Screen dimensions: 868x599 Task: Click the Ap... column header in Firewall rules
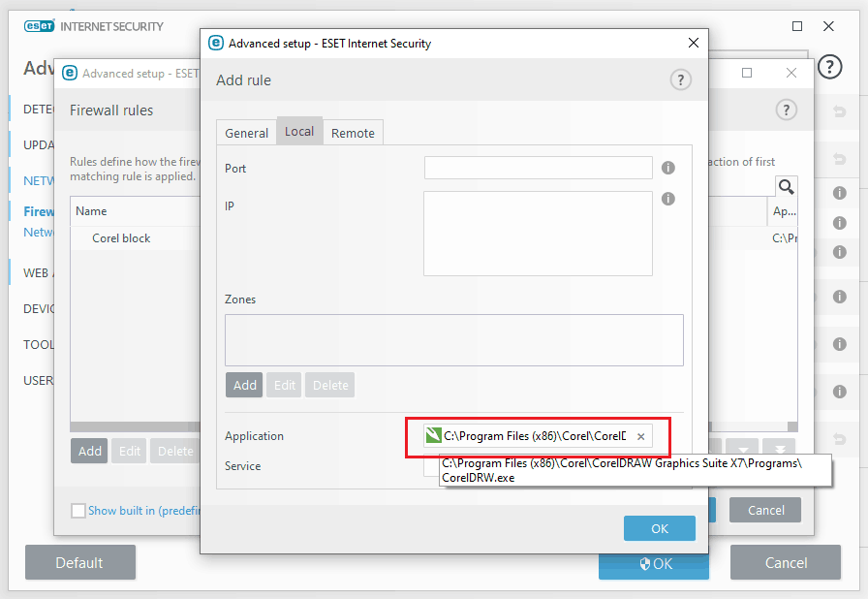(x=783, y=211)
